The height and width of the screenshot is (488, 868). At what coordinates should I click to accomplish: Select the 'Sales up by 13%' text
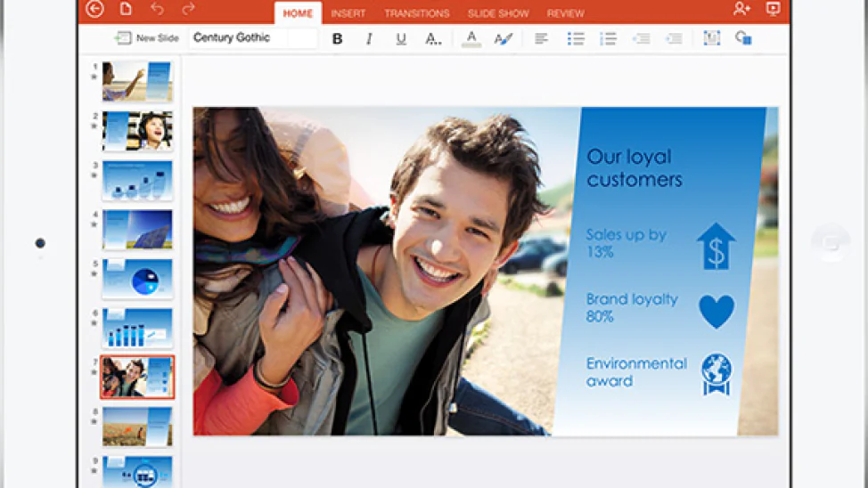coord(626,243)
